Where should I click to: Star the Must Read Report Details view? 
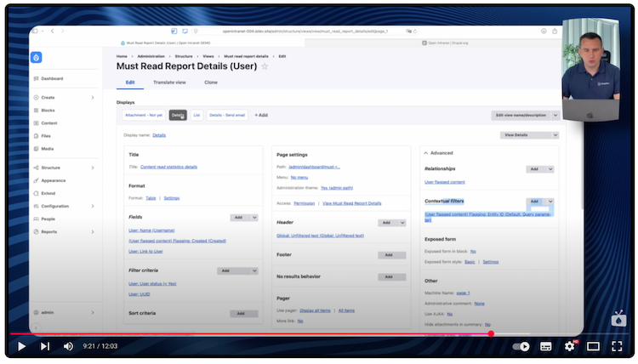point(265,66)
